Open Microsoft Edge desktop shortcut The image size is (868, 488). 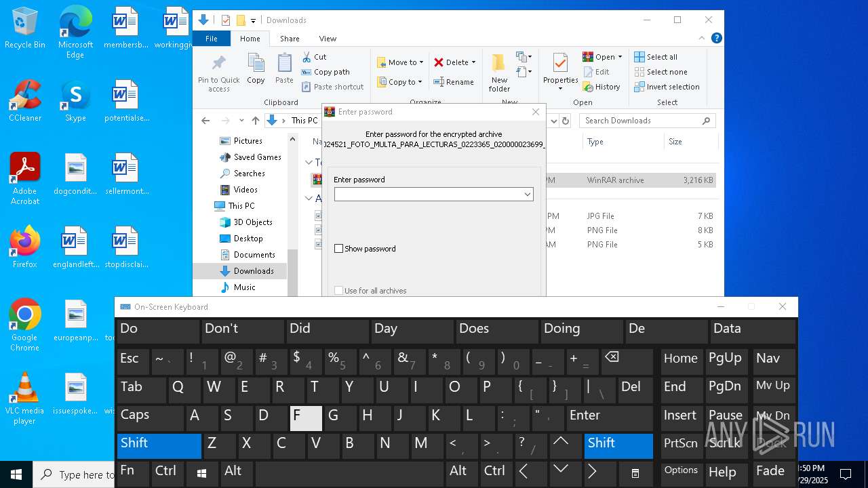(75, 33)
